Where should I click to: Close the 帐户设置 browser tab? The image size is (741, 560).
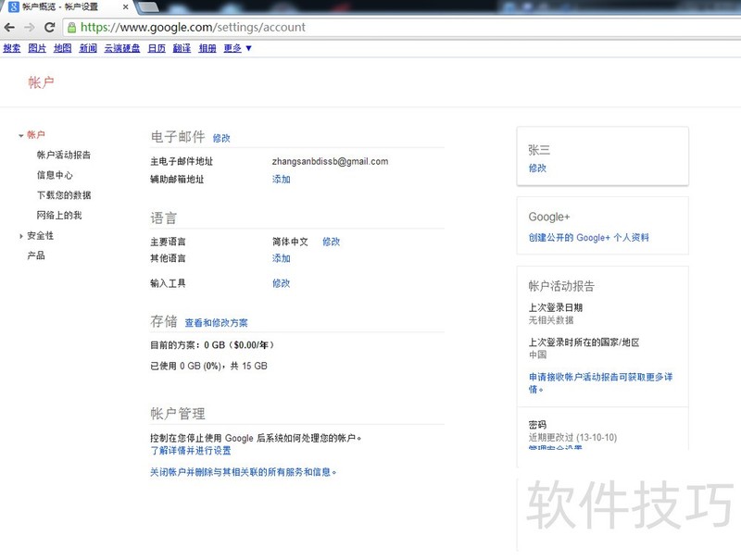point(126,6)
